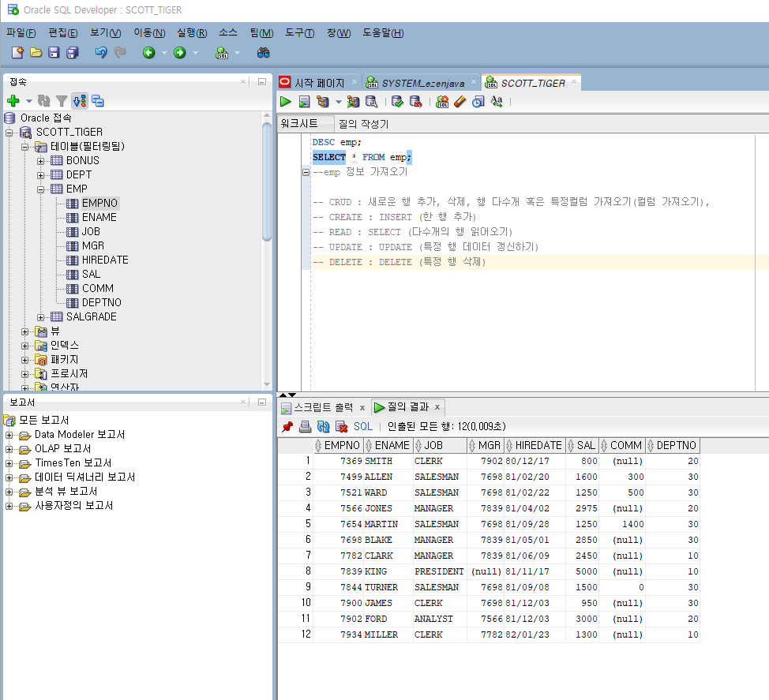Toggle schema browser icon in connections toolbar

pos(80,101)
